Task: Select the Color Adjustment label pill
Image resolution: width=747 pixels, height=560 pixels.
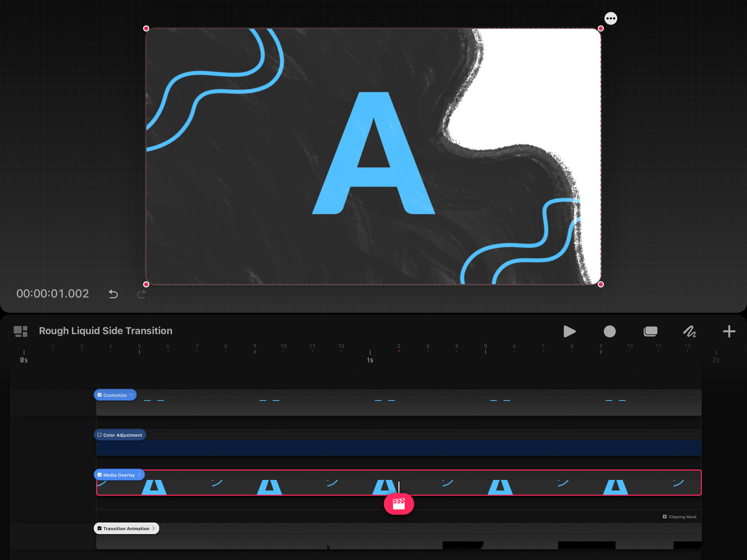Action: (120, 435)
